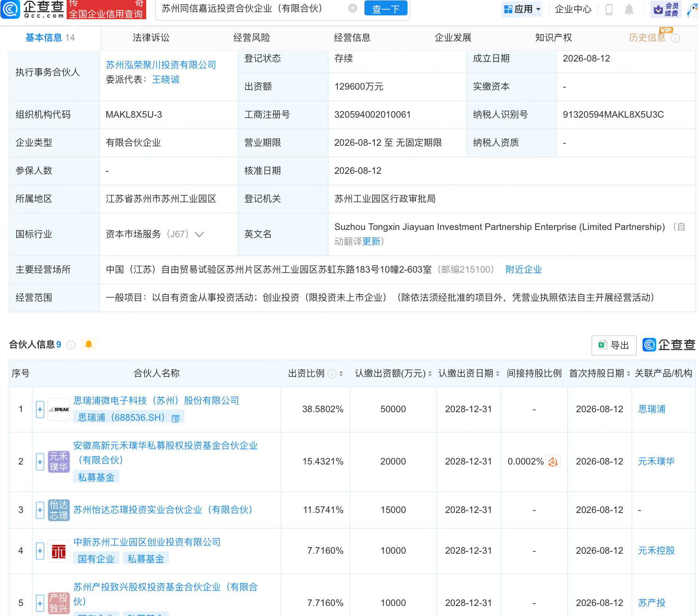698x616 pixels.
Task: Open the mobile phone icon in the header
Action: (609, 9)
